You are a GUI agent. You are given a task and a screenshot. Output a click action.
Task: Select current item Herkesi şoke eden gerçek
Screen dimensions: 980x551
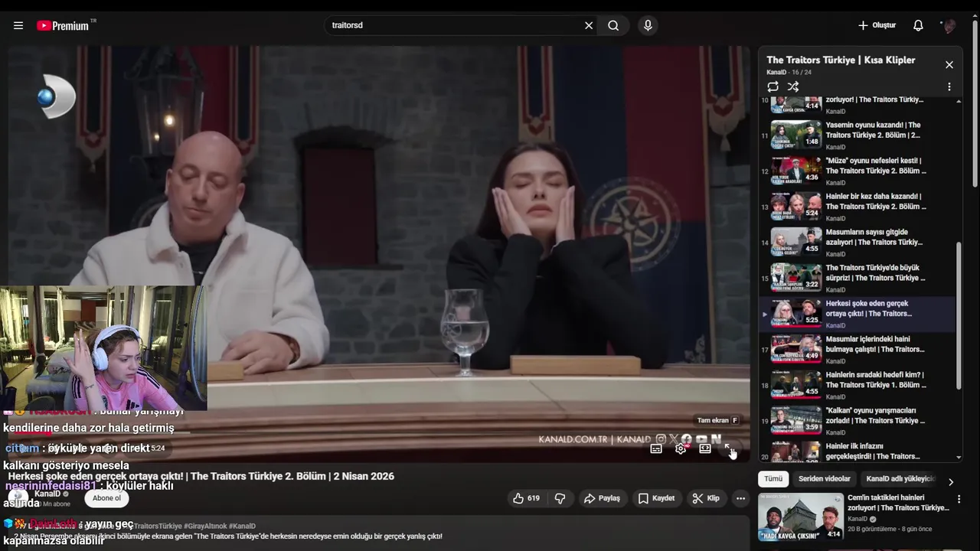(857, 314)
